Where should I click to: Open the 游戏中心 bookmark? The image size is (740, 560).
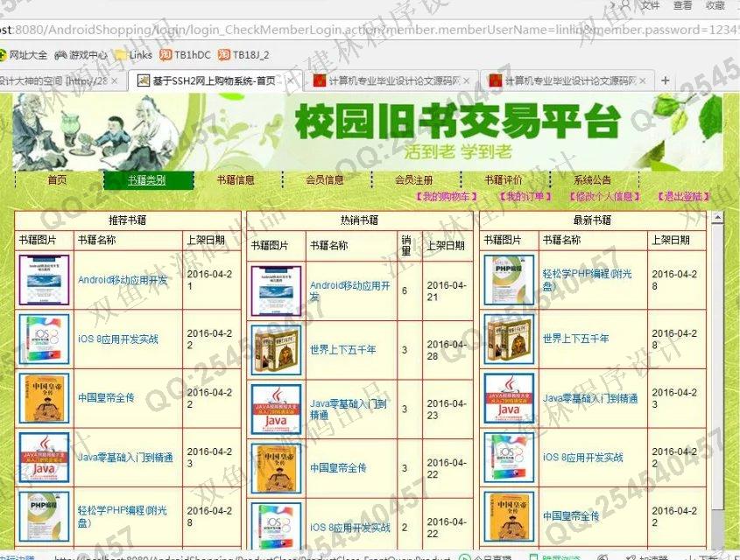[x=81, y=55]
